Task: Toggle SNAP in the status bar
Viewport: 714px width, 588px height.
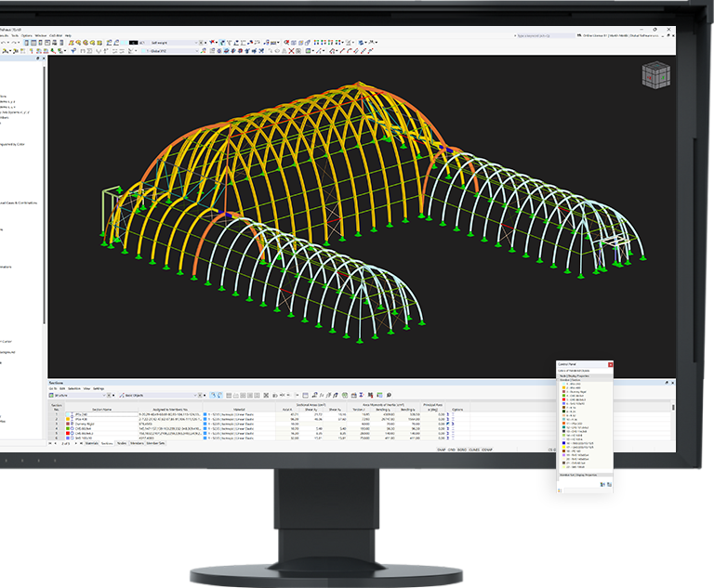Action: tap(442, 450)
